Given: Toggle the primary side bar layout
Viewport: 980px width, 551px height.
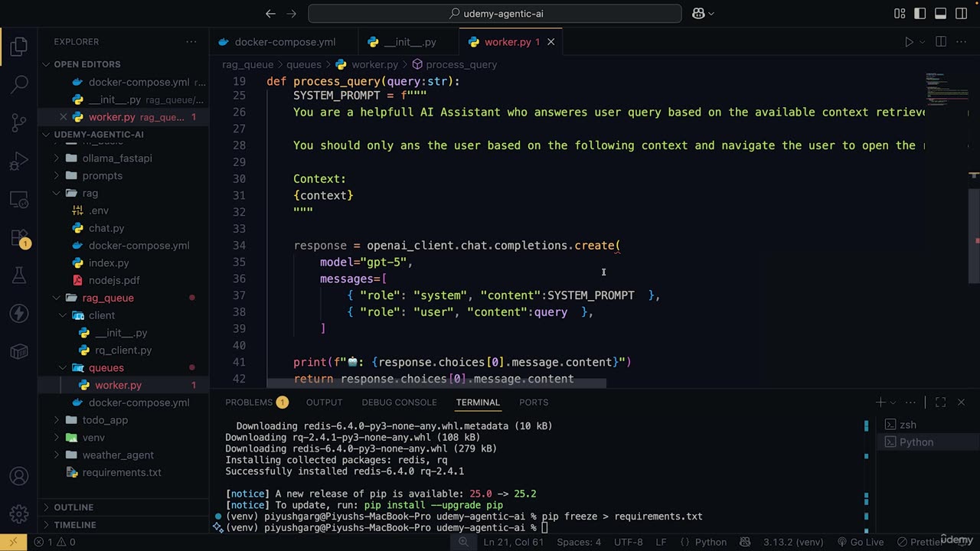Looking at the screenshot, I should pos(920,13).
